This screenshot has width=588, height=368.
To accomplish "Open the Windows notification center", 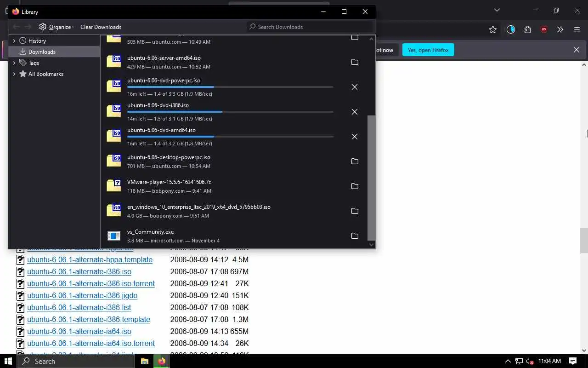I will [x=573, y=361].
